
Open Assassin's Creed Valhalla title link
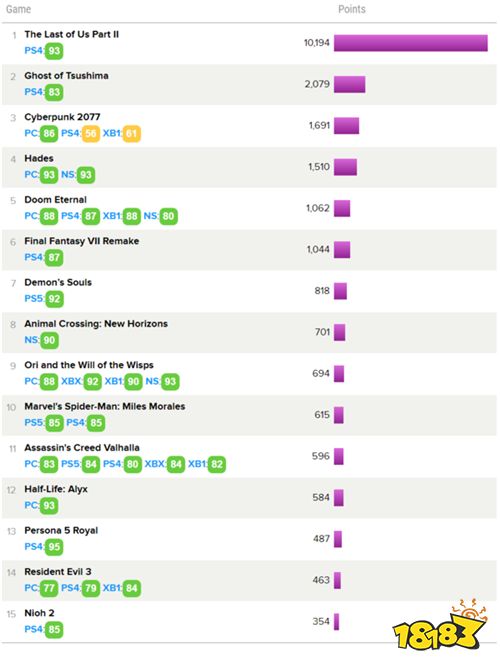click(82, 448)
